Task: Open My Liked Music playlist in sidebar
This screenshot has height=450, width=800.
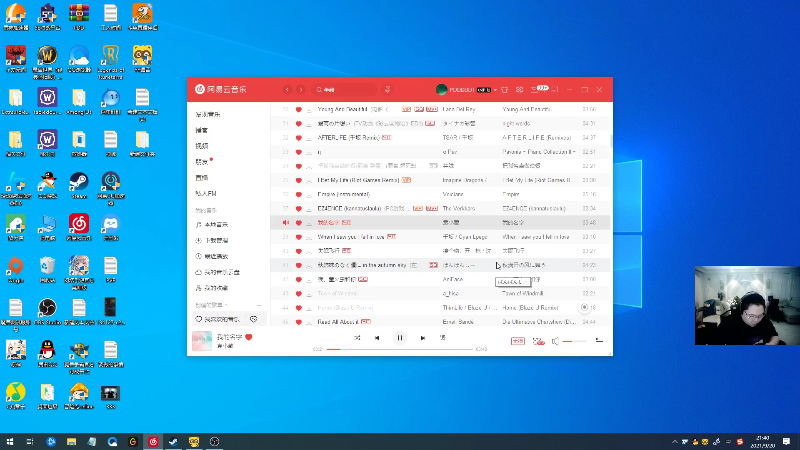Action: click(218, 319)
